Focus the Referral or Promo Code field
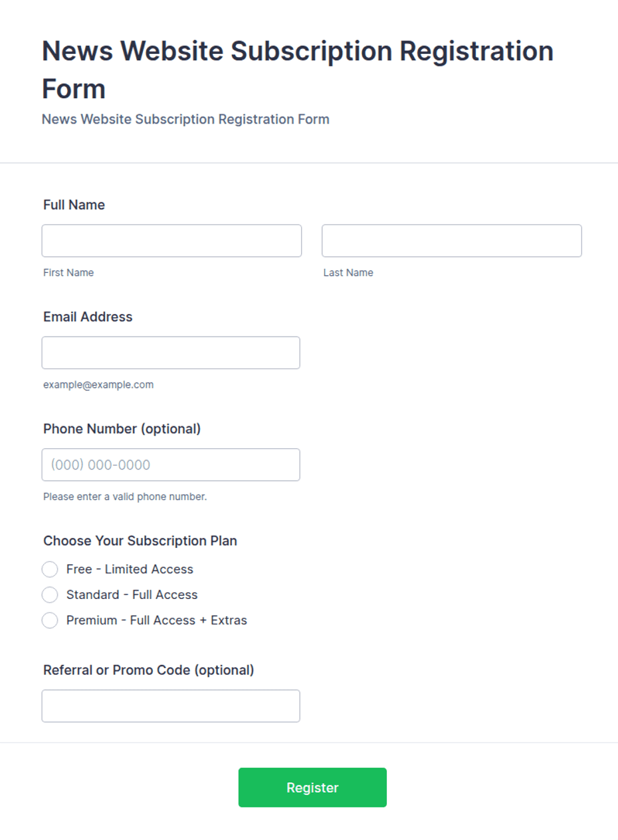This screenshot has width=618, height=840. [171, 706]
